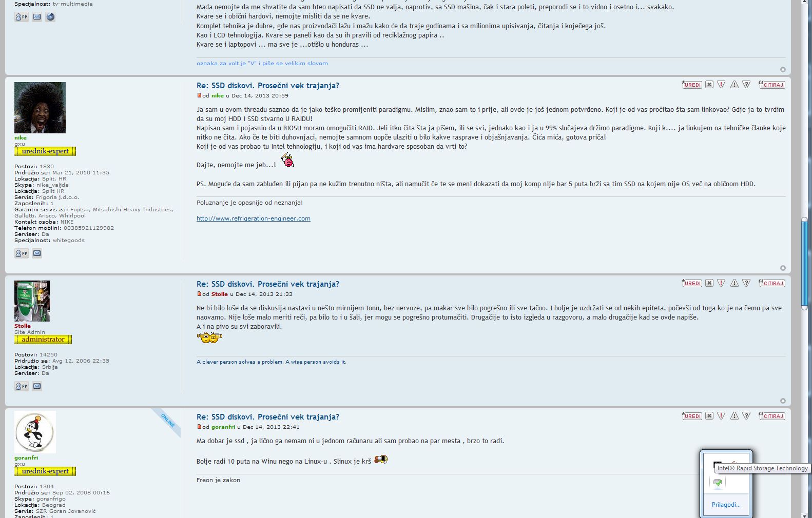Open Stolle's username profile link in post header

pos(220,294)
